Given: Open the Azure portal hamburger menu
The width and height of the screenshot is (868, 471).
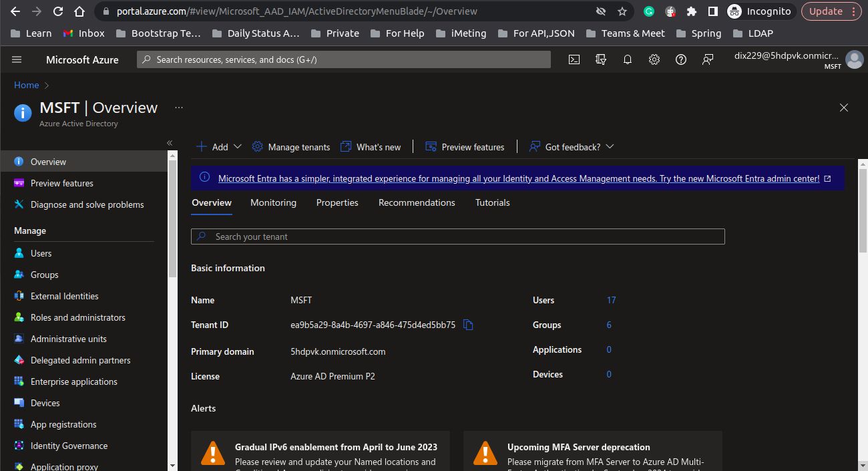Looking at the screenshot, I should (17, 59).
